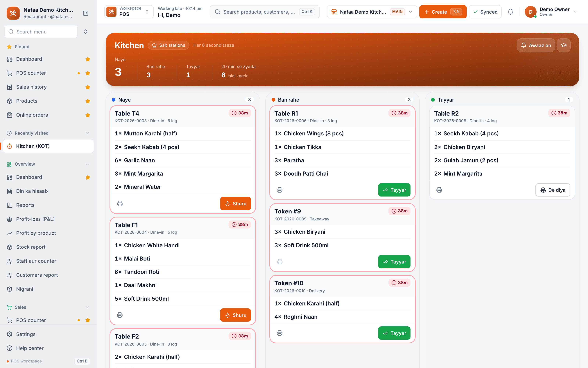Toggle star on Overview Dashboard
Screen dimensions: 588x368
pyautogui.click(x=88, y=177)
